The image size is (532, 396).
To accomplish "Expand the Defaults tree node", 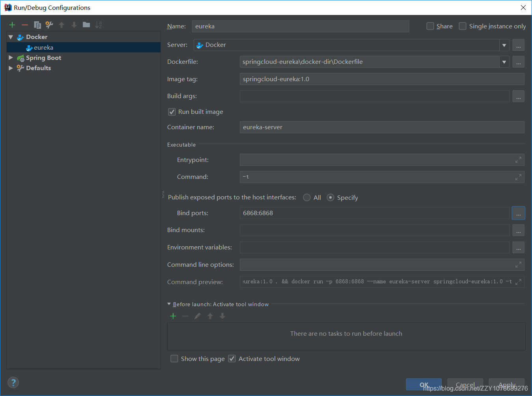I will coord(11,68).
